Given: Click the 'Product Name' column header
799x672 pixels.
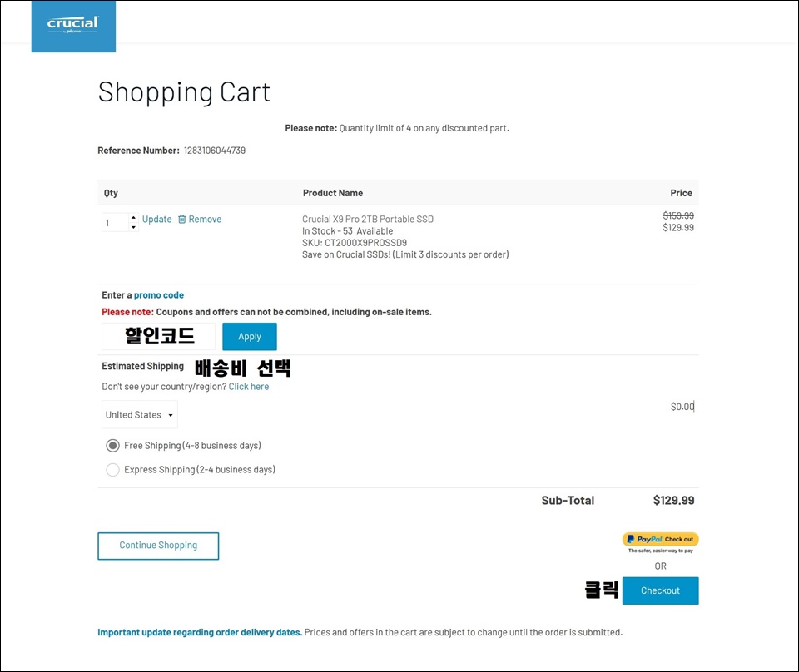Looking at the screenshot, I should point(333,193).
